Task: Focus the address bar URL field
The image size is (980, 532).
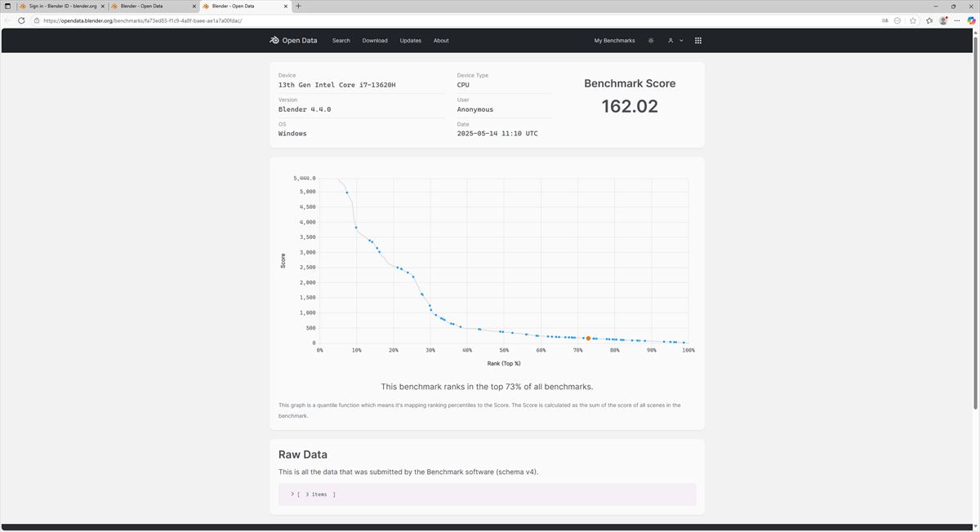Action: point(457,20)
